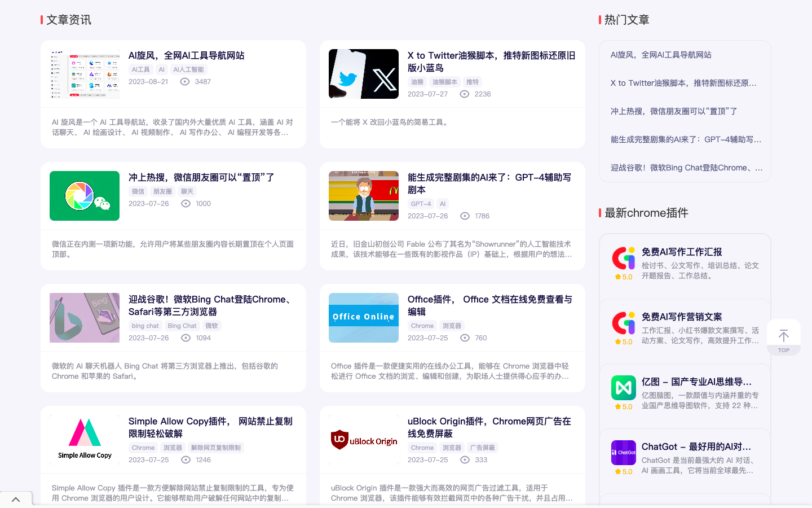
Task: Open the green WeChat moments thumbnail
Action: point(85,196)
